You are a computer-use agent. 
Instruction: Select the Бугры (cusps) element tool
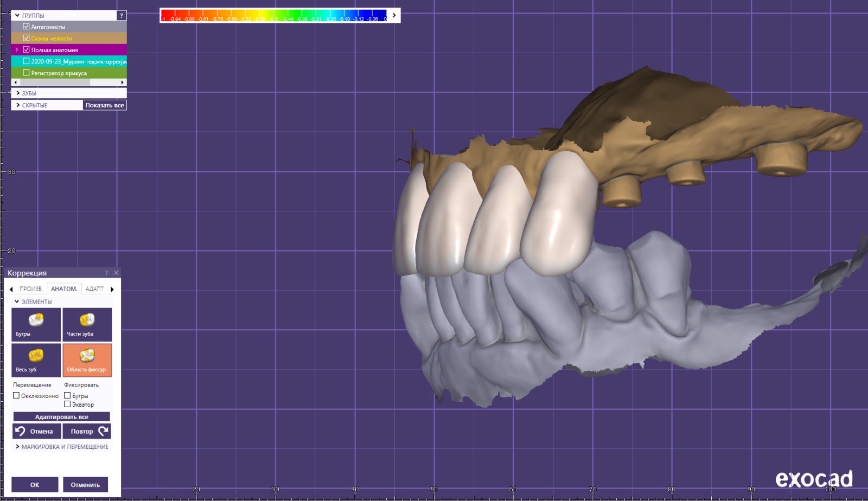tap(36, 324)
